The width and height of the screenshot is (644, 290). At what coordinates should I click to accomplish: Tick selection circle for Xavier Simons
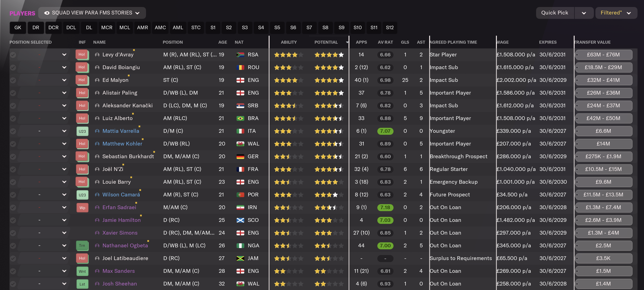(x=13, y=233)
